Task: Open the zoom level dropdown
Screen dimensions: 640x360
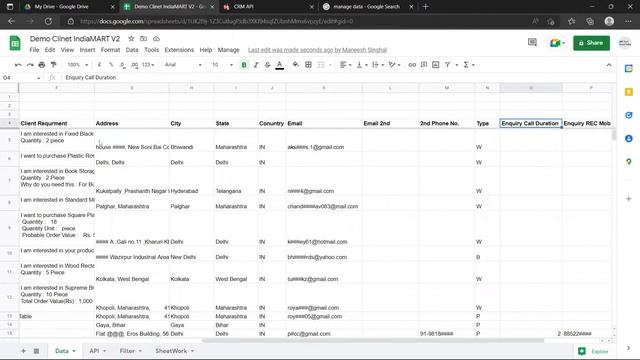Action: 77,65
